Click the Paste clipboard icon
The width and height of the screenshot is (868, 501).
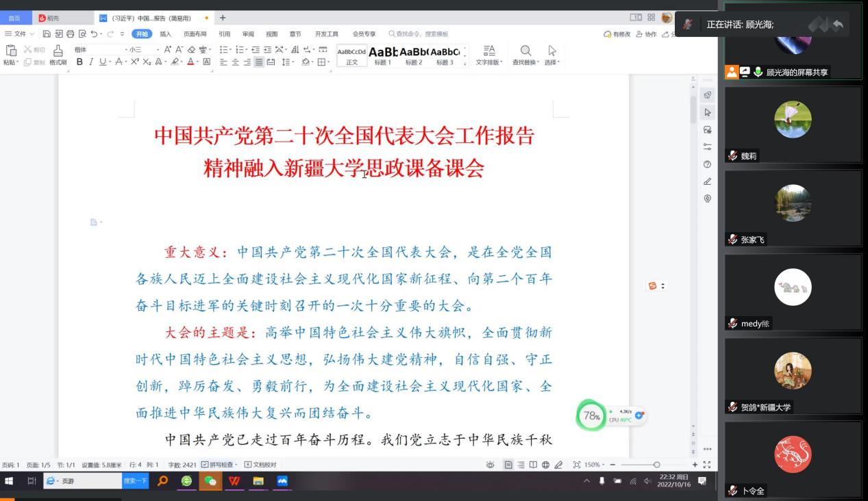pyautogui.click(x=11, y=50)
